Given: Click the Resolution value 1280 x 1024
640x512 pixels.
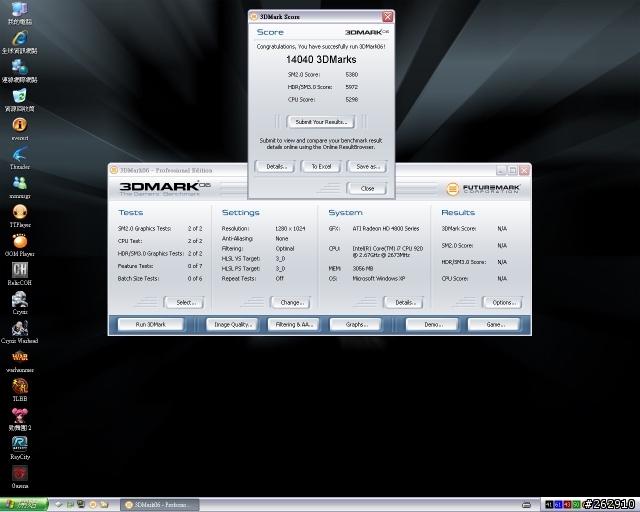Looking at the screenshot, I should pos(290,229).
